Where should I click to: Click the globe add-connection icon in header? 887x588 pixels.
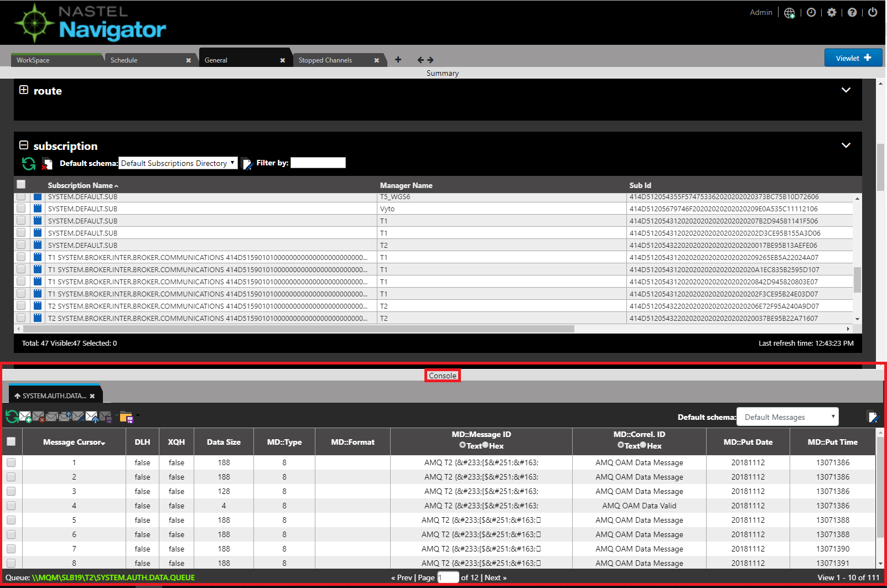[790, 13]
